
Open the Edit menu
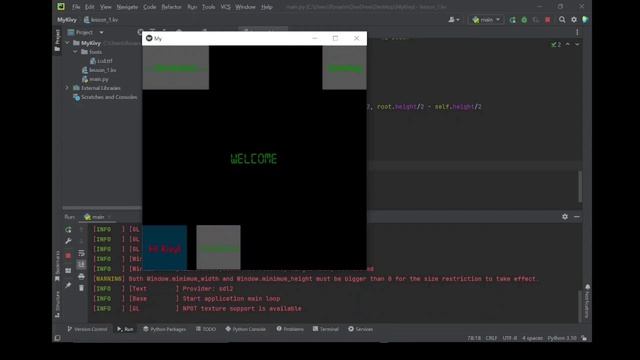89,7
